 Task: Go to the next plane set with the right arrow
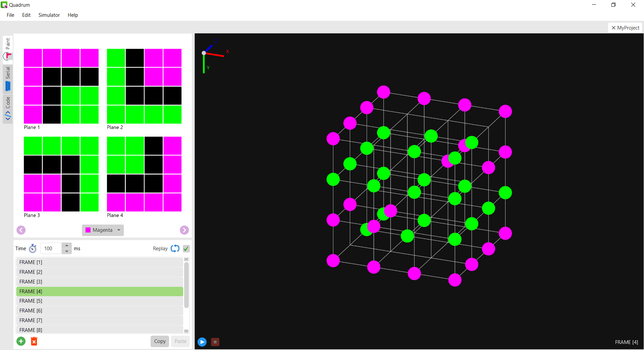pos(184,230)
